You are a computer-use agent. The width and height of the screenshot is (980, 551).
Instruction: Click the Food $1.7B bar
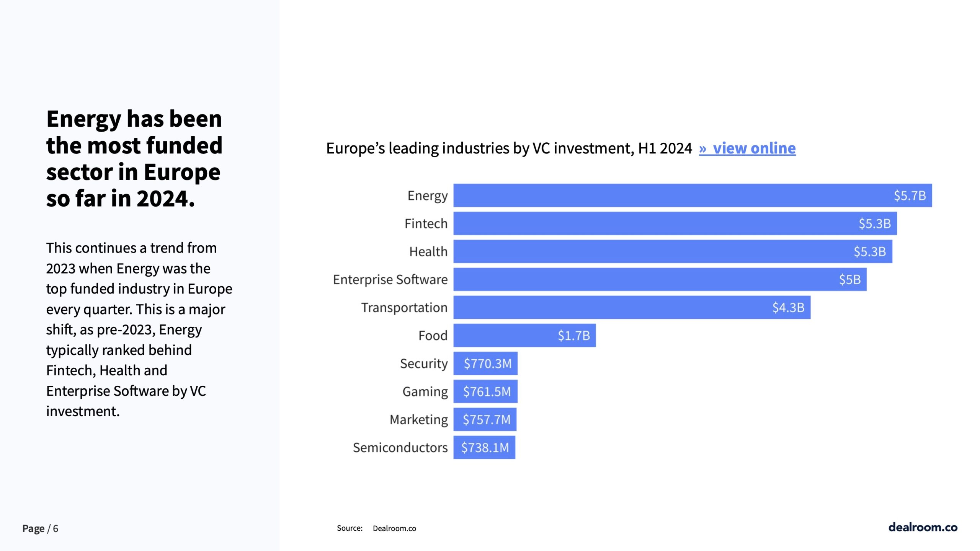(524, 335)
